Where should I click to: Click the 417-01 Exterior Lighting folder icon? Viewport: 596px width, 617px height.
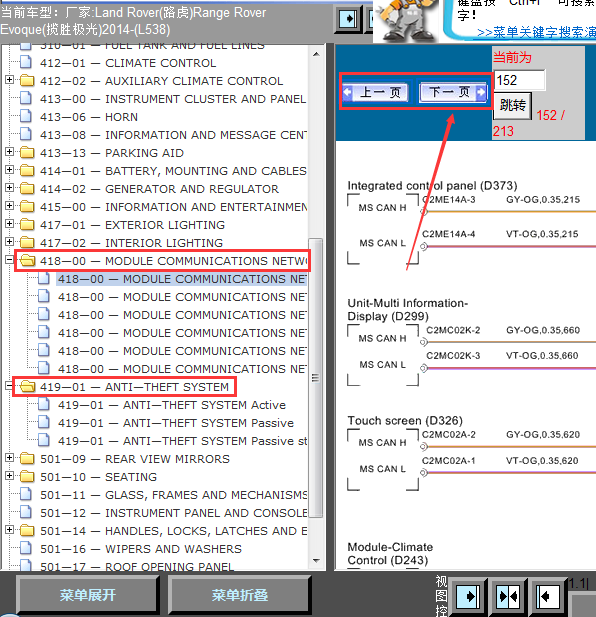[x=27, y=225]
